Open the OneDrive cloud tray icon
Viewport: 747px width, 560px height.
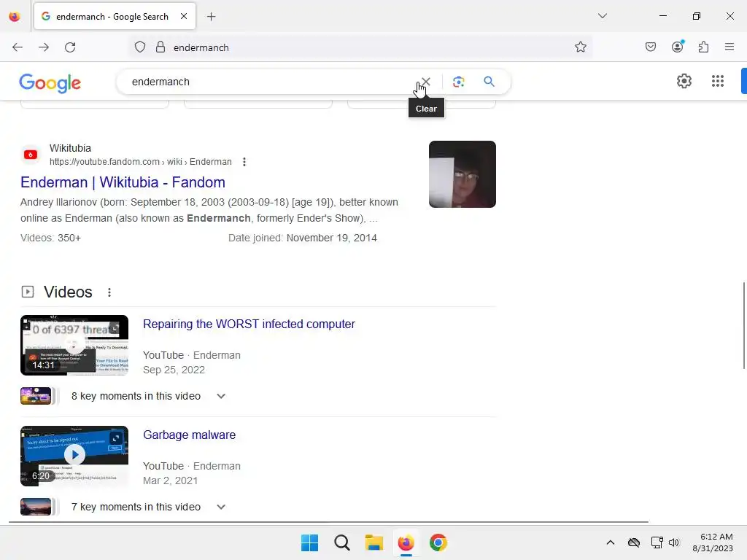pyautogui.click(x=634, y=542)
